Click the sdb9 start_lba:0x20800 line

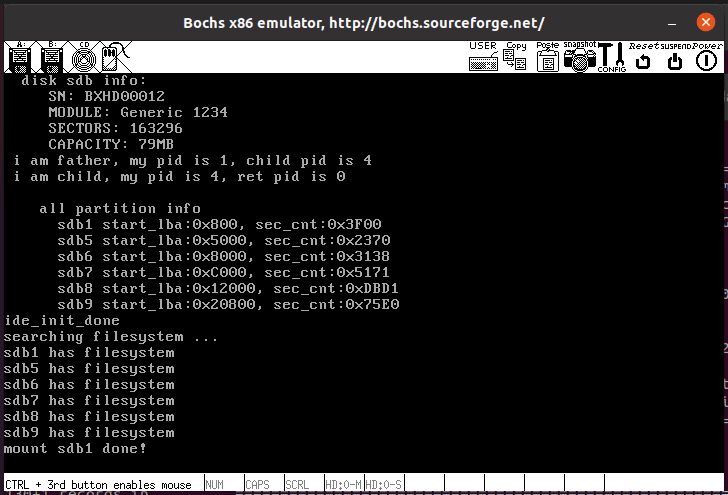pos(228,305)
